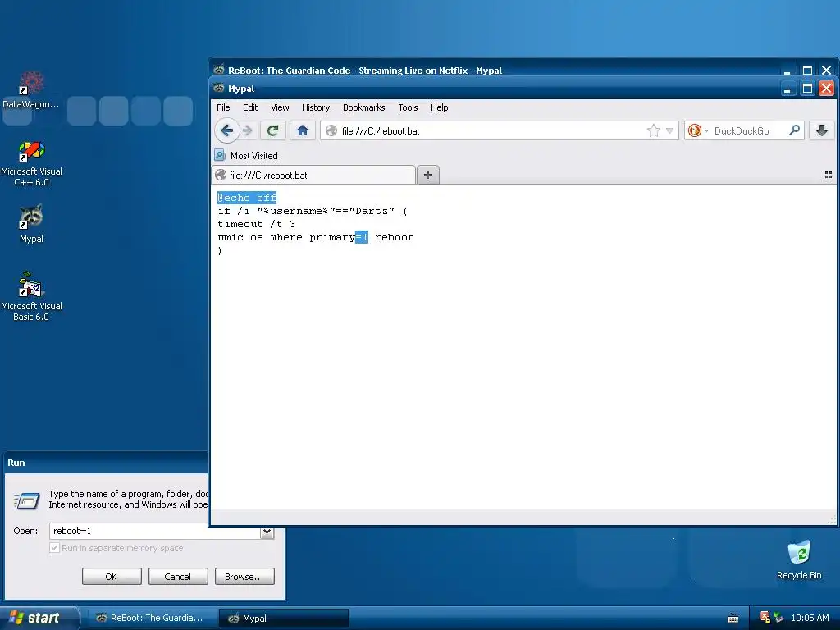Open the Recycle Bin desktop icon

click(799, 559)
